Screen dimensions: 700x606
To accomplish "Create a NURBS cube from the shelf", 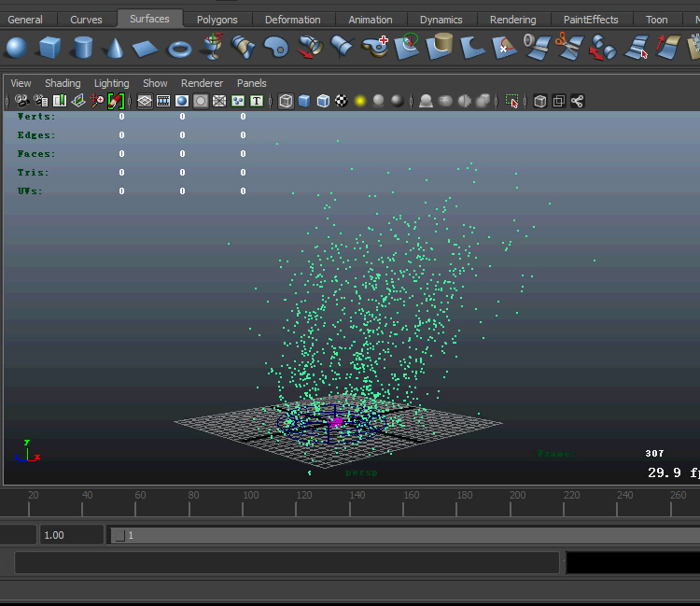I will (49, 48).
